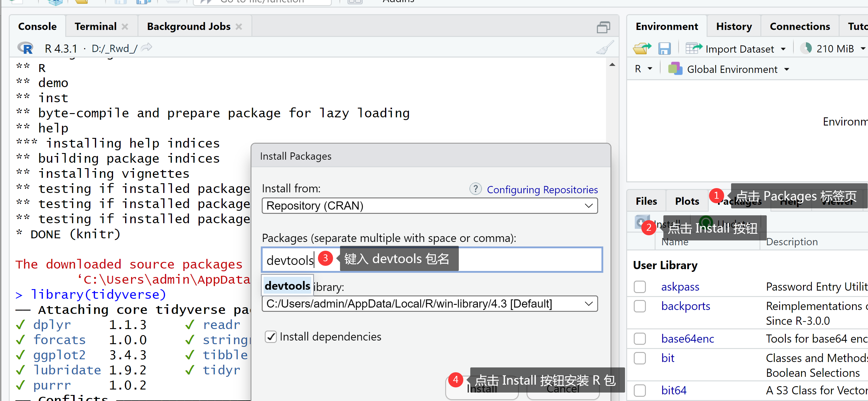Close the Terminal tab
The image size is (868, 401).
point(125,27)
